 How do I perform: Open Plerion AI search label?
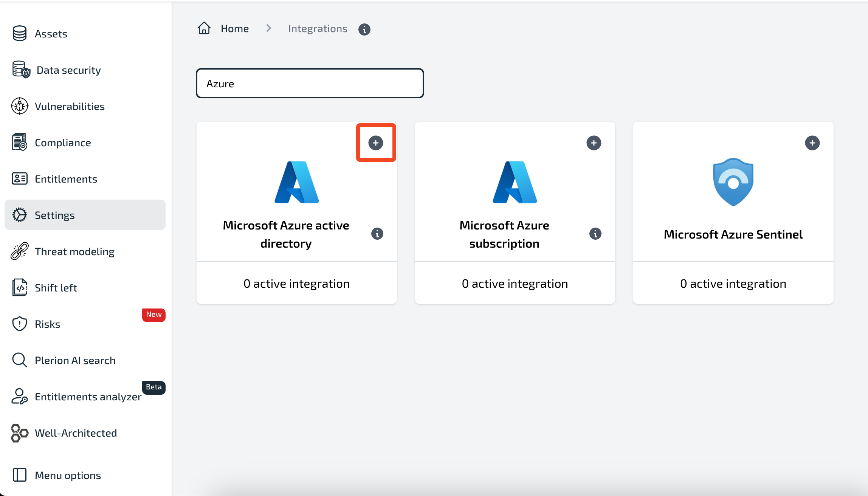click(75, 360)
